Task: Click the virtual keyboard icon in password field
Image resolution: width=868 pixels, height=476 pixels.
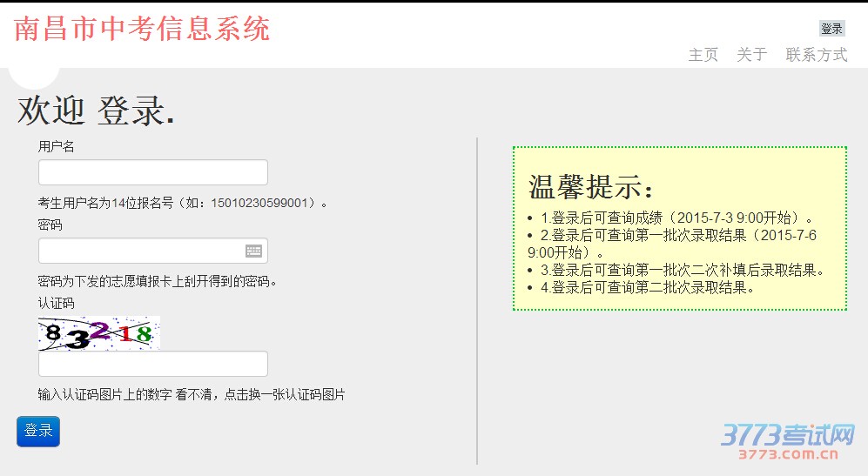Action: point(253,251)
